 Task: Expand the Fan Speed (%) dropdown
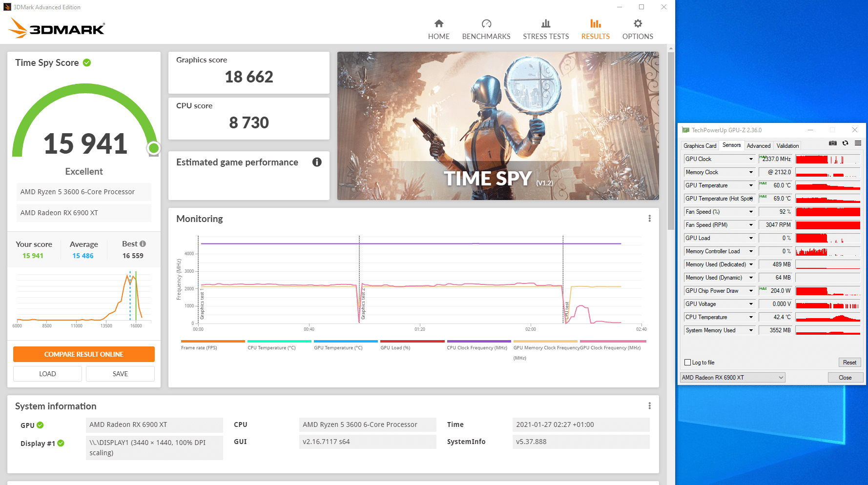coord(751,212)
